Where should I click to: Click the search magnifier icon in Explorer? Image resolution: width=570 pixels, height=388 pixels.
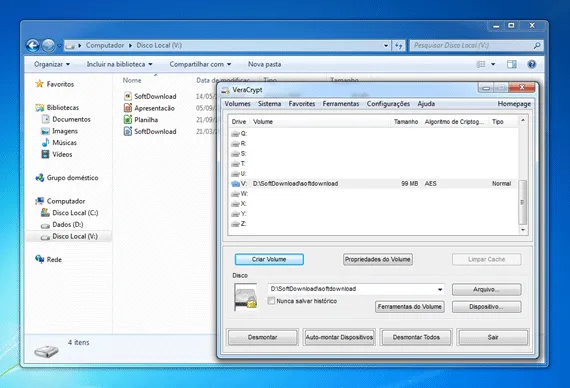point(537,45)
